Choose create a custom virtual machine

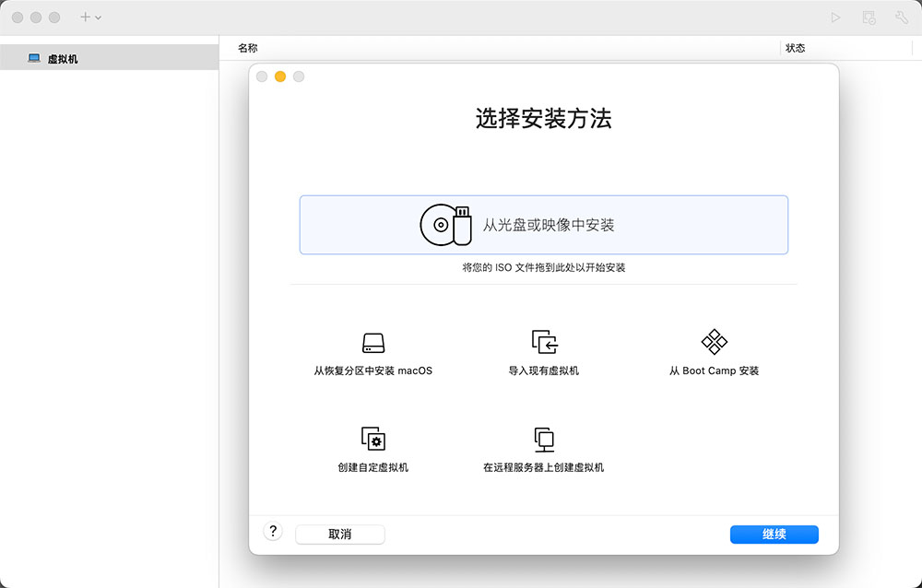[x=372, y=447]
